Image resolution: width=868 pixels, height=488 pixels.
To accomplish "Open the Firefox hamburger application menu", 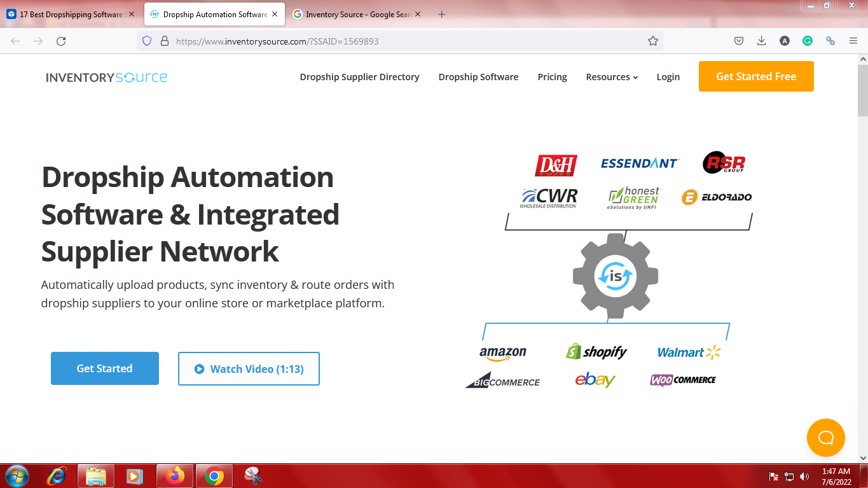I will pos(853,41).
